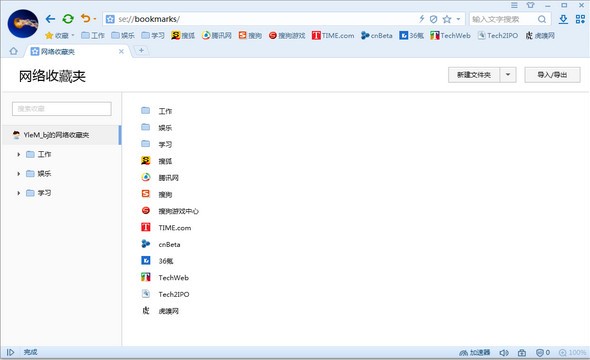Click the green refresh icon
This screenshot has height=360, width=590.
point(68,19)
